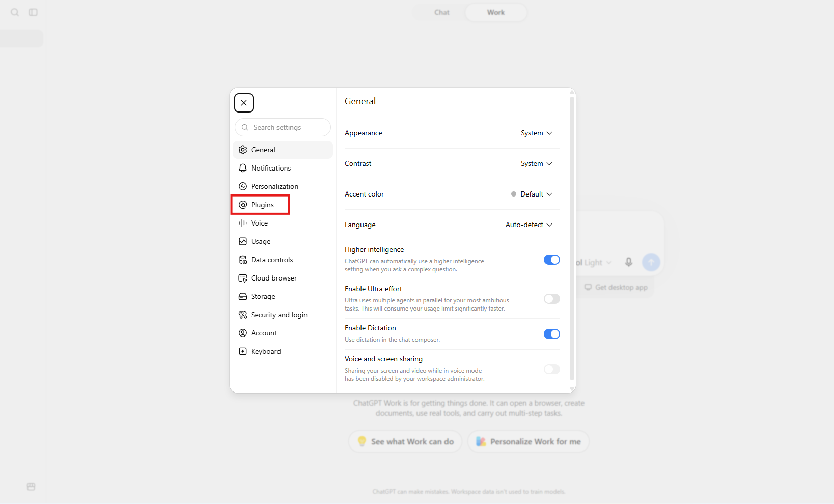Close the settings dialog with X
The width and height of the screenshot is (834, 504).
pos(244,103)
